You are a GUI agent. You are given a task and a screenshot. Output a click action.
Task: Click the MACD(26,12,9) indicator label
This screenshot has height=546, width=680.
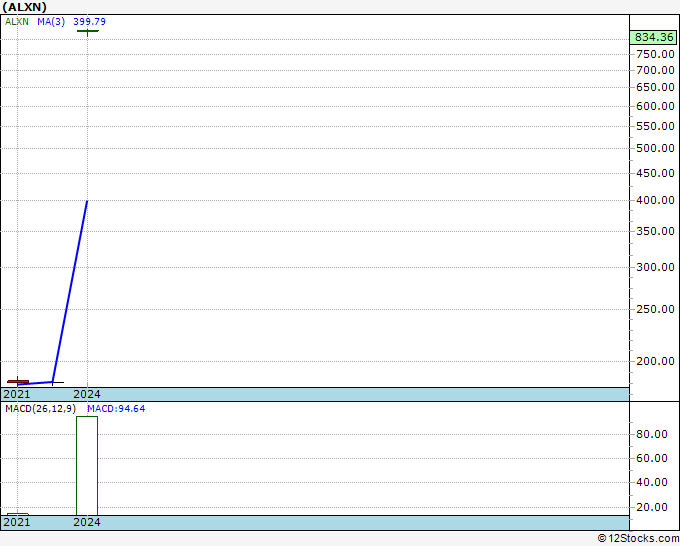40,409
